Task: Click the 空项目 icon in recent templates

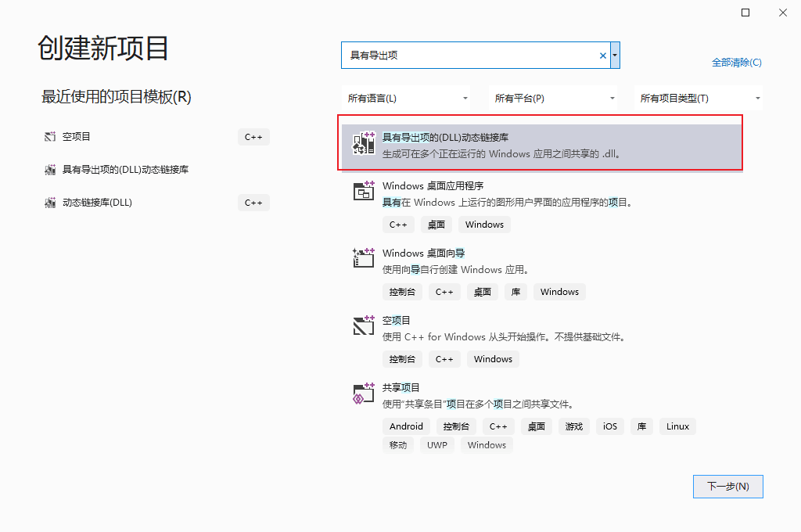Action: point(49,136)
